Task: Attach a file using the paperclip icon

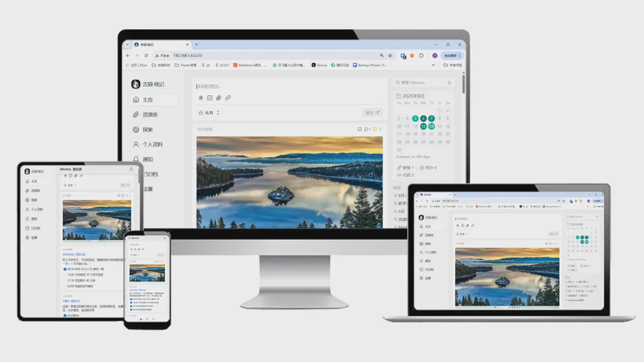Action: tap(218, 97)
